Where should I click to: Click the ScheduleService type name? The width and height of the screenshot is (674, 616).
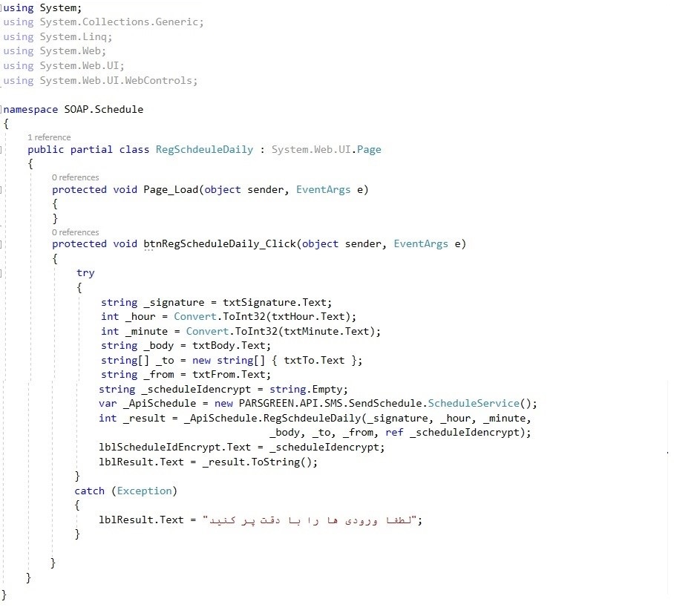(x=474, y=404)
